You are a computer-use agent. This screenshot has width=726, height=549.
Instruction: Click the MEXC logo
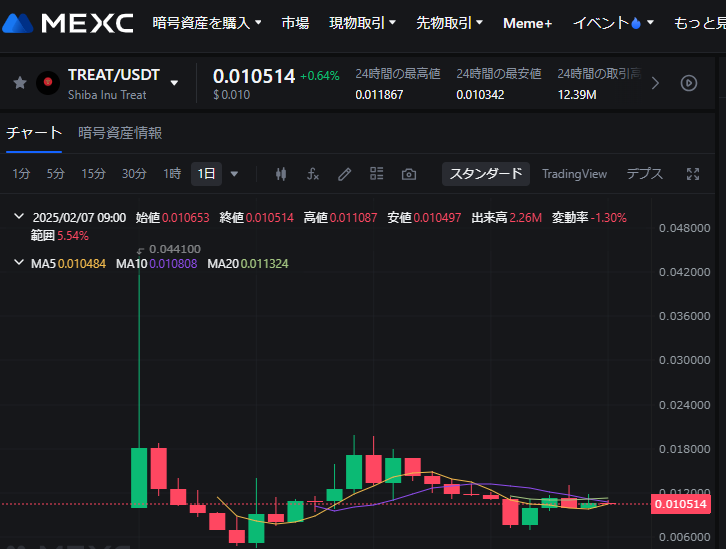[68, 23]
